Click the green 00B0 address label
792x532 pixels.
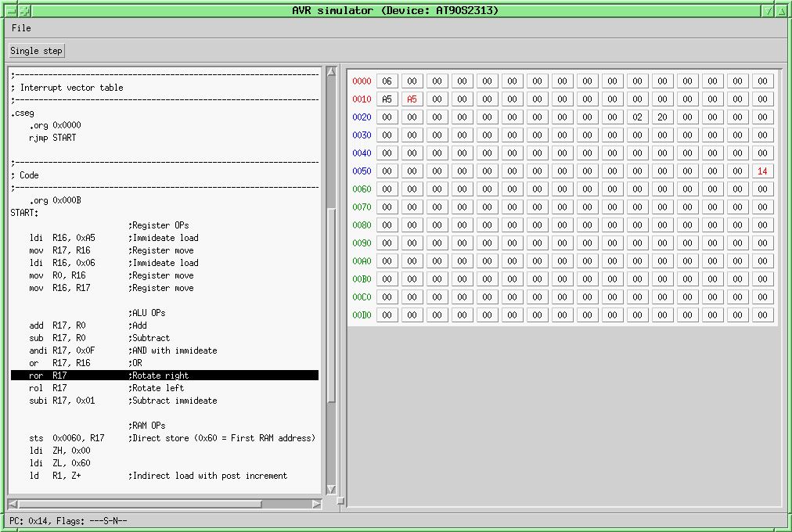(x=362, y=279)
